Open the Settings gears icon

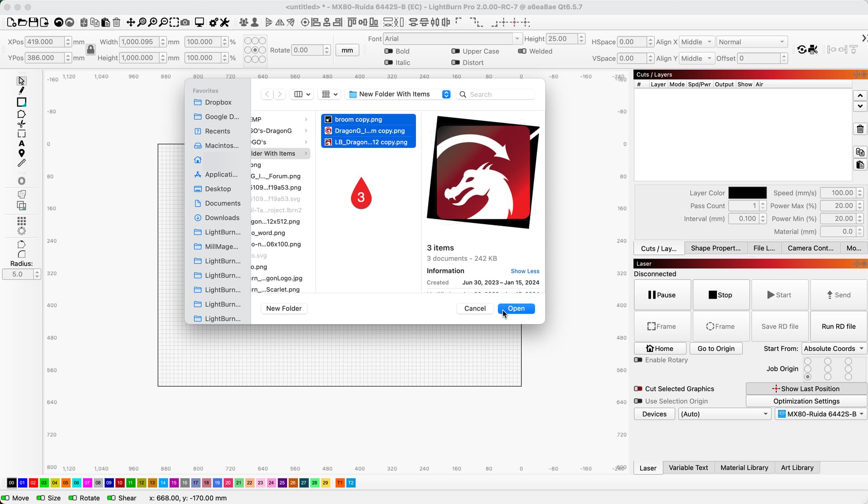[x=214, y=22]
